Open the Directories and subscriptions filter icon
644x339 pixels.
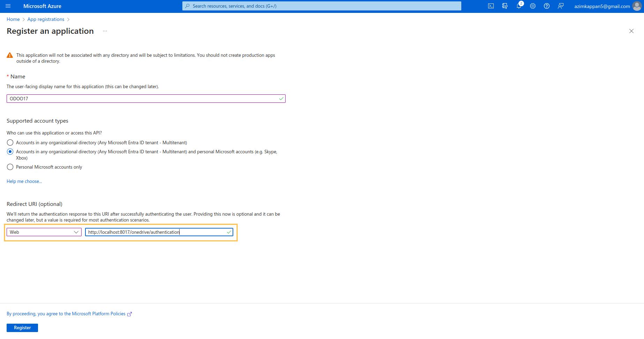pos(505,6)
